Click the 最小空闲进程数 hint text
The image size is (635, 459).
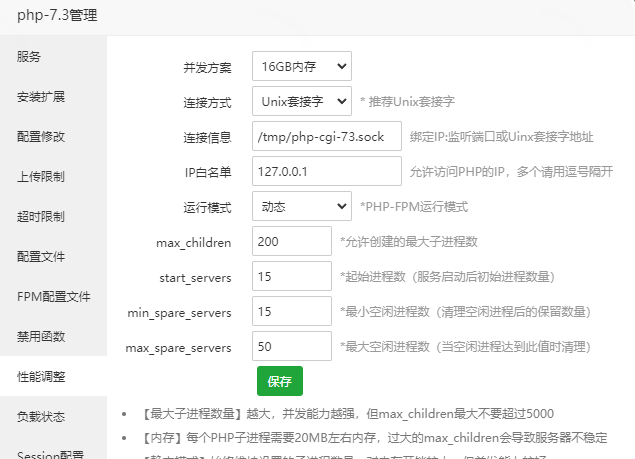[x=466, y=312]
